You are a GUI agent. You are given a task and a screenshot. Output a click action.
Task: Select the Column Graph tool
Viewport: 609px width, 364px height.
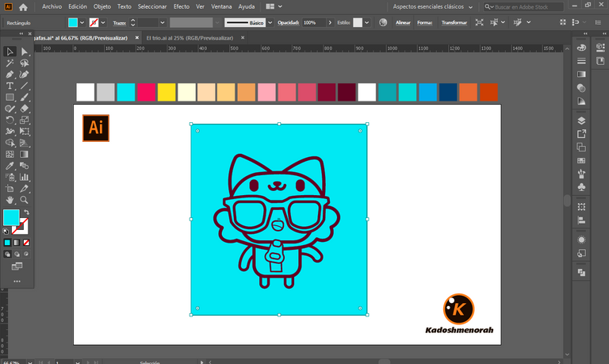[x=24, y=177]
